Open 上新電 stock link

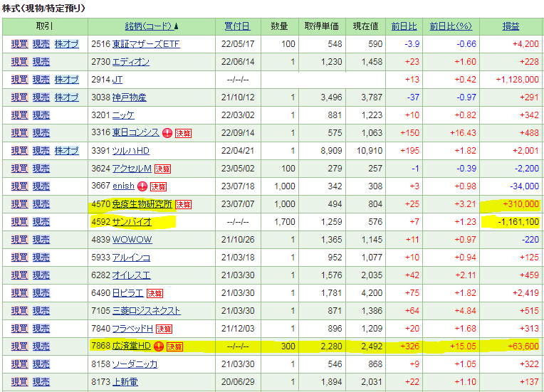click(x=125, y=382)
